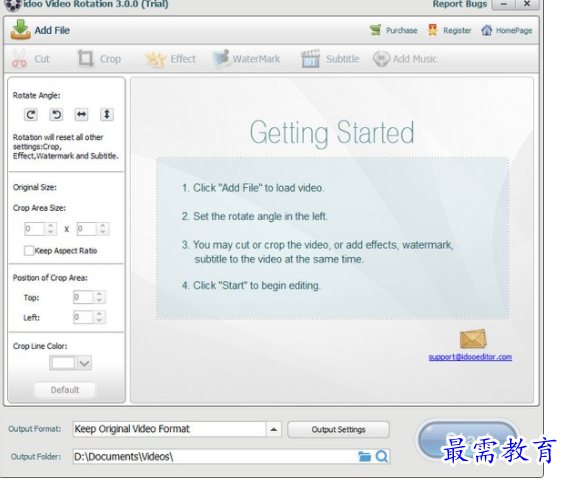Enable Keep Aspect Ratio checkbox
565x482 pixels.
click(x=29, y=250)
